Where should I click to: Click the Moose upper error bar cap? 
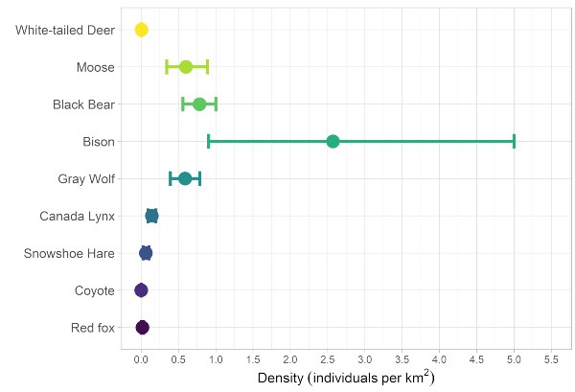pos(207,67)
